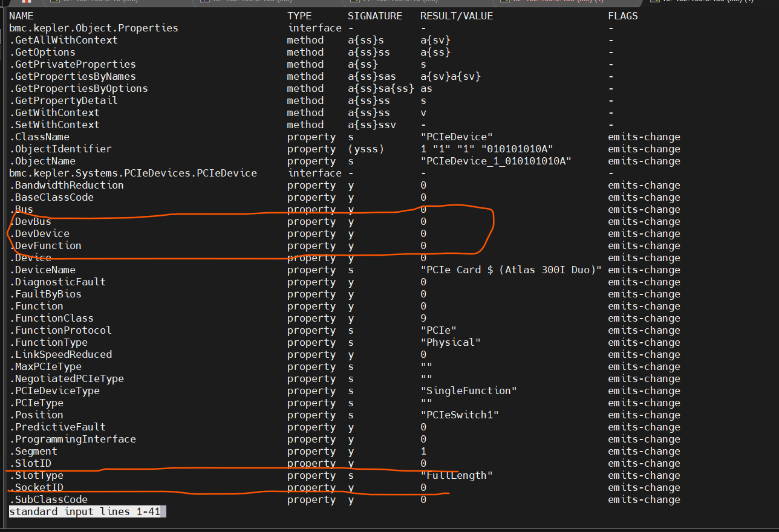
Task: Click the "PCIeDevice_1_010101010A" object name value
Action: click(496, 161)
